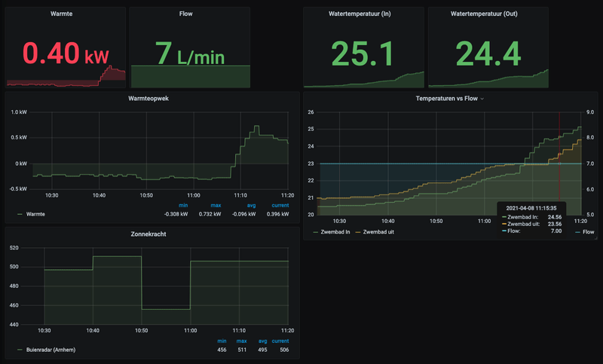Open the Zonnekracht panel title menu
Viewport: 603px width, 364px height.
click(x=148, y=234)
